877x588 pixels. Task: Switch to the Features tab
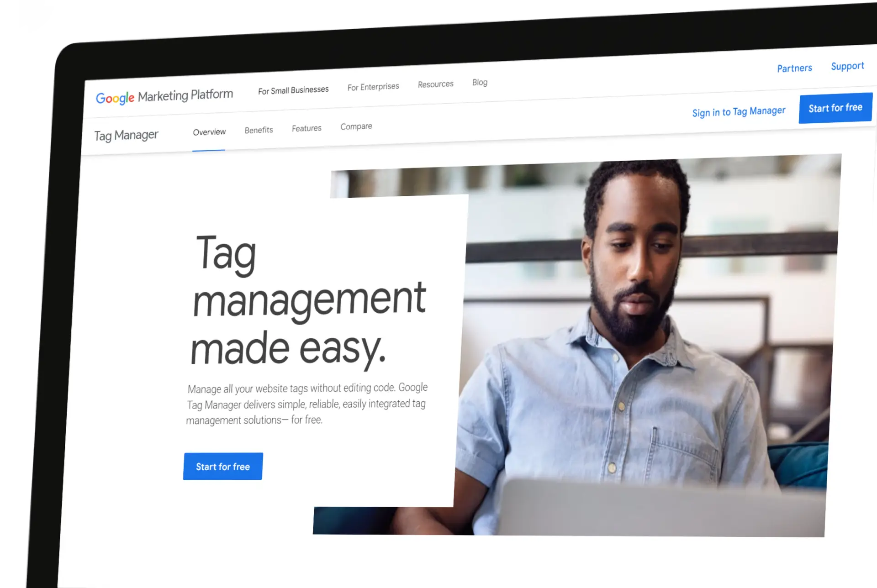point(306,128)
